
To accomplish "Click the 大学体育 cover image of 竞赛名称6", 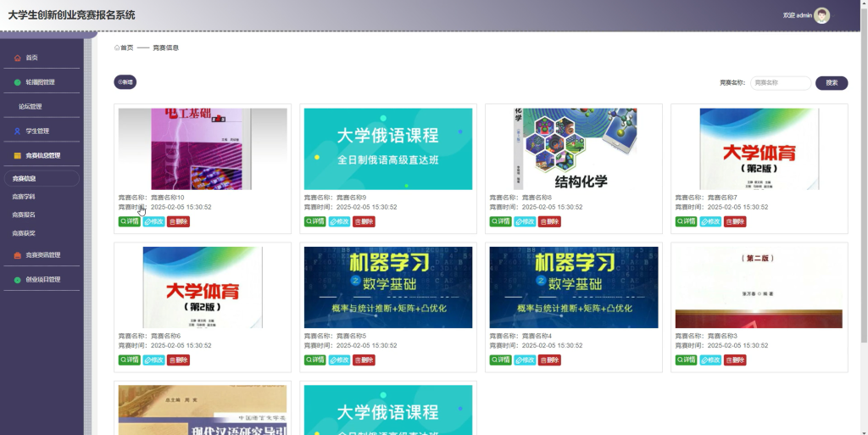I will (x=203, y=287).
